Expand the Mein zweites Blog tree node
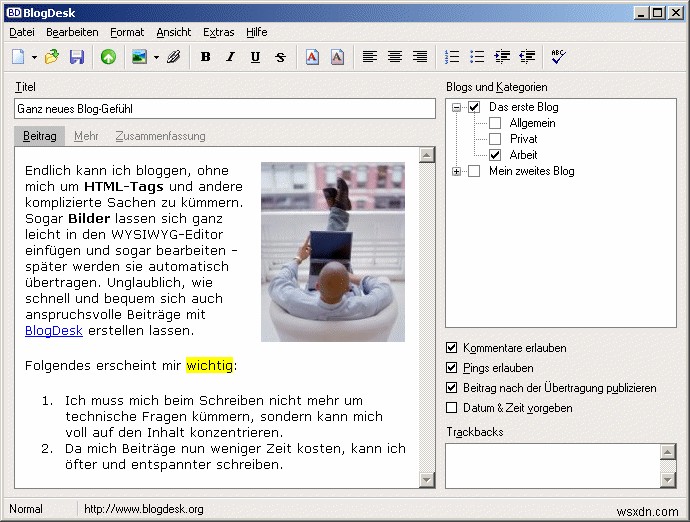 pyautogui.click(x=456, y=171)
